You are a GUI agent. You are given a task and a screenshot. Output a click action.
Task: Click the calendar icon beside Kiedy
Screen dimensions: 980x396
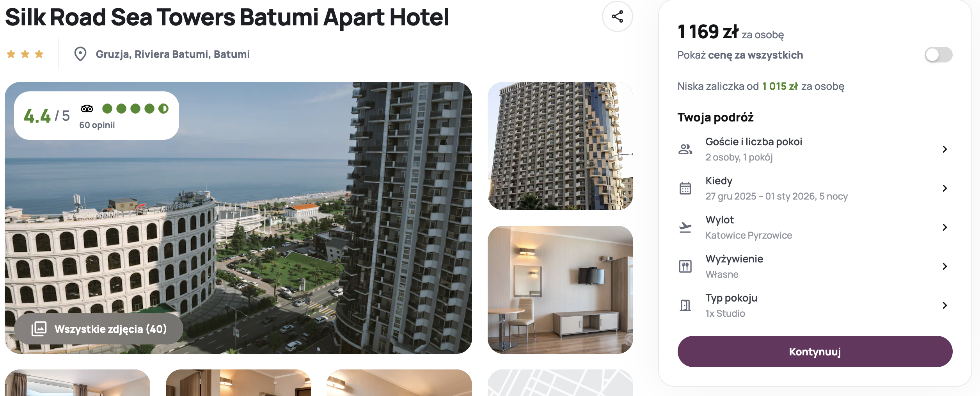tap(685, 188)
